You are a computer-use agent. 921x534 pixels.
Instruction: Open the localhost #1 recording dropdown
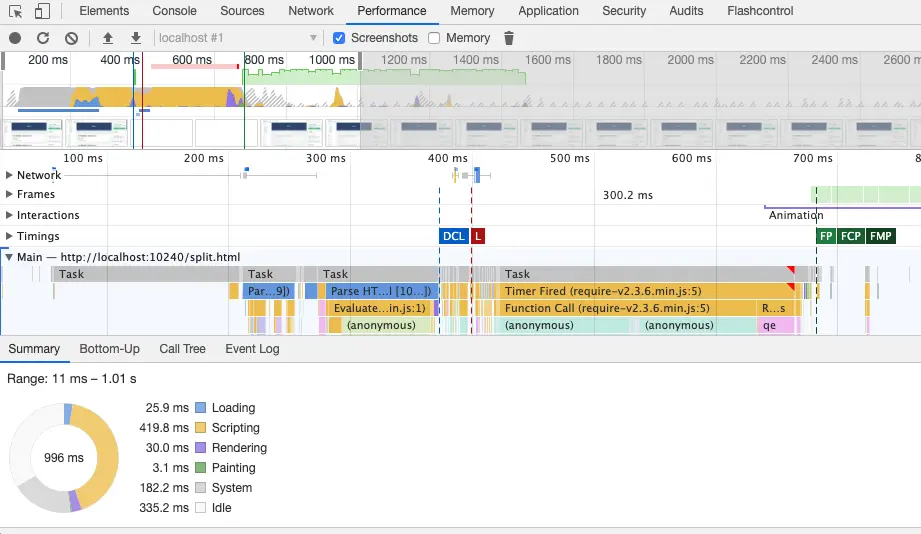[238, 38]
